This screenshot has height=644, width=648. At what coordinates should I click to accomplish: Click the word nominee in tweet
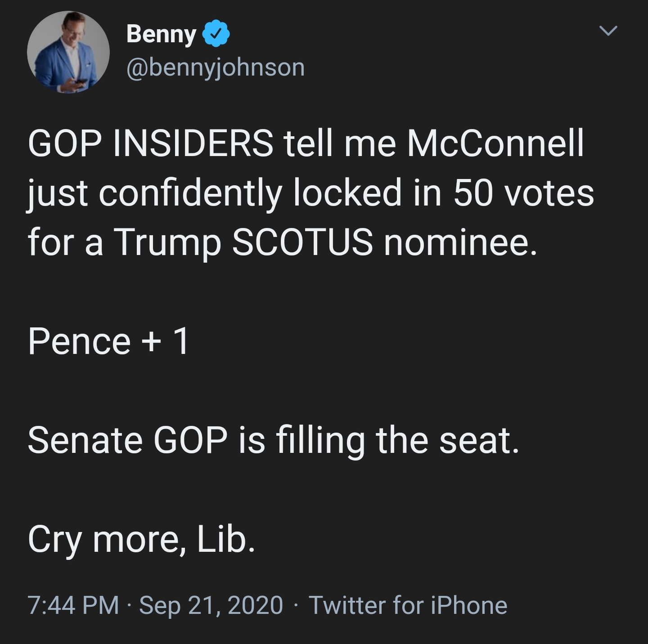(460, 243)
